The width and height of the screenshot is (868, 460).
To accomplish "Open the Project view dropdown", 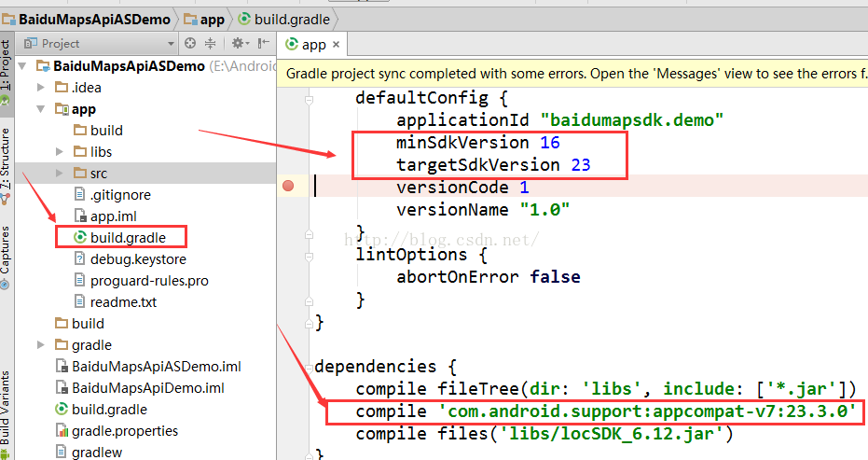I will tap(171, 43).
